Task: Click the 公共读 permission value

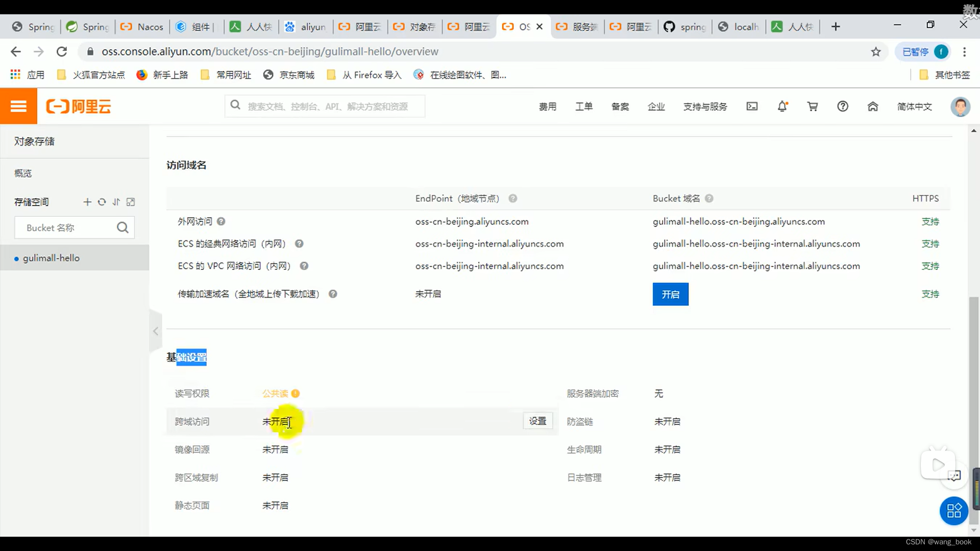Action: [275, 393]
